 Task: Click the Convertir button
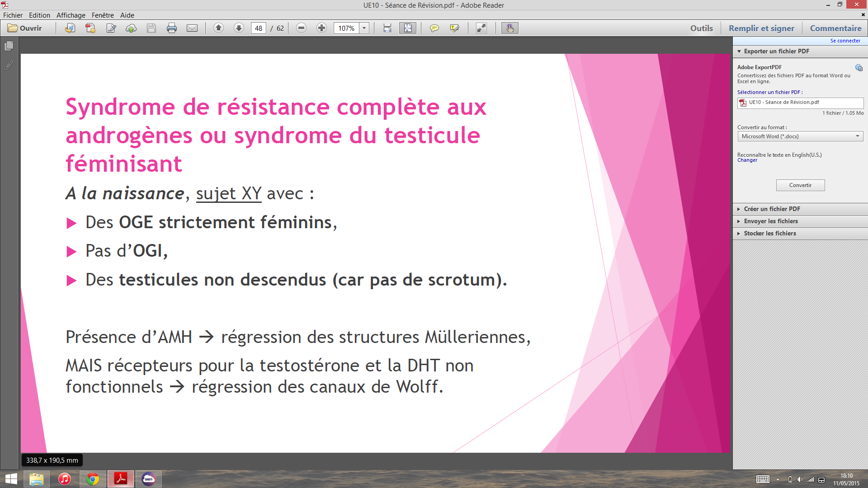tap(800, 185)
